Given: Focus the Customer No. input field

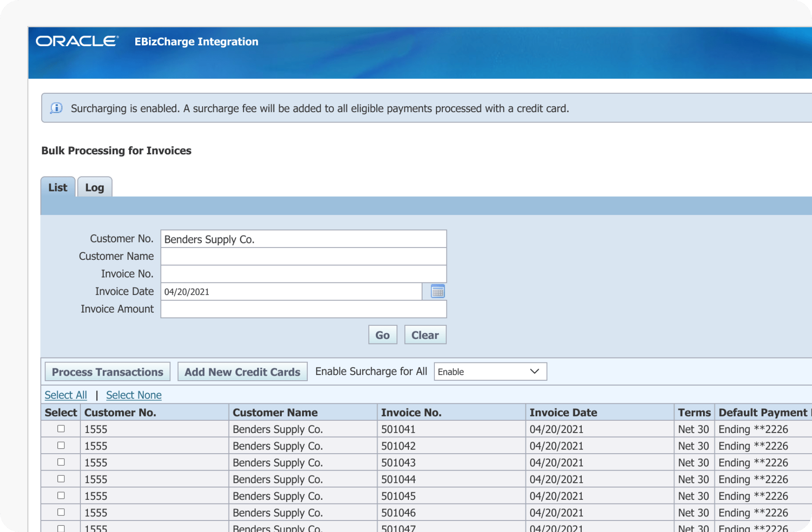Looking at the screenshot, I should [x=304, y=239].
